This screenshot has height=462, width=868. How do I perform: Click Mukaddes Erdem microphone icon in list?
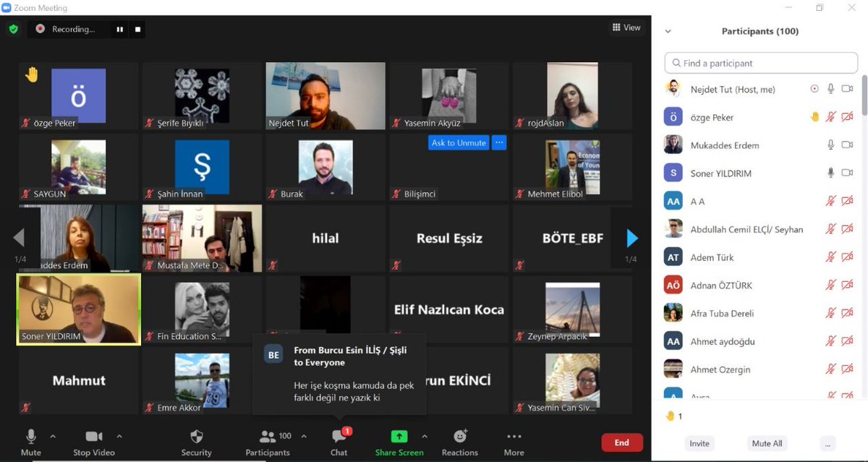pos(831,145)
